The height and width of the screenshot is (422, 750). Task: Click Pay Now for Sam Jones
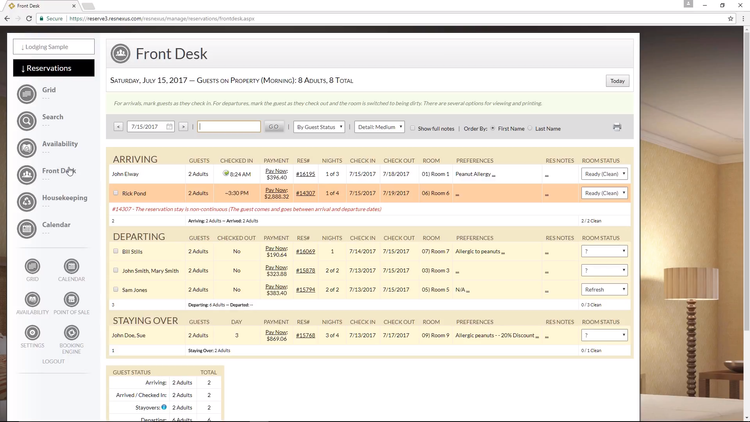click(276, 286)
